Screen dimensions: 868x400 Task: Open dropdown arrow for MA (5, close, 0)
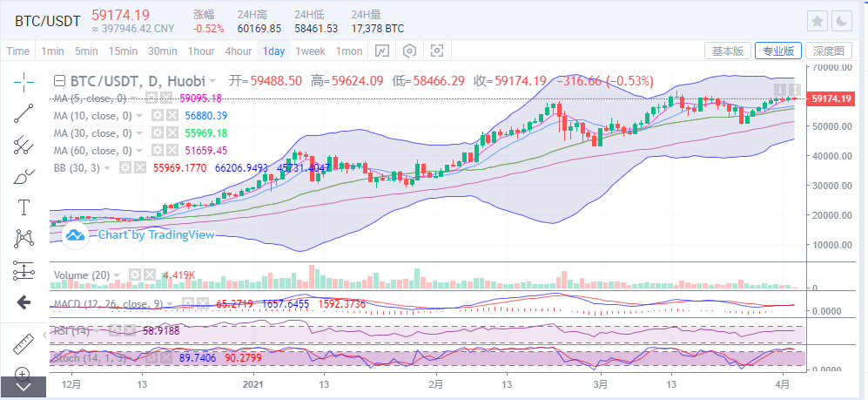pos(131,98)
